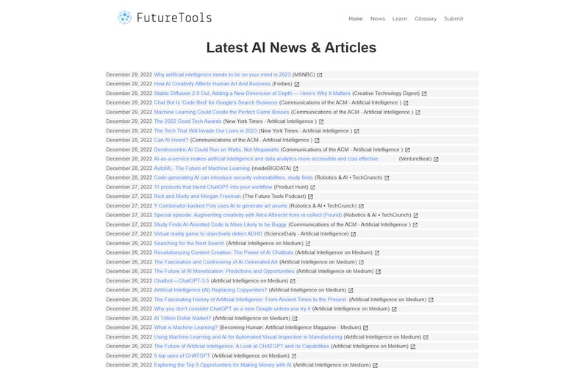Open 'Why you don't consider ChatGPT' link
The height and width of the screenshot is (368, 588).
click(x=232, y=309)
